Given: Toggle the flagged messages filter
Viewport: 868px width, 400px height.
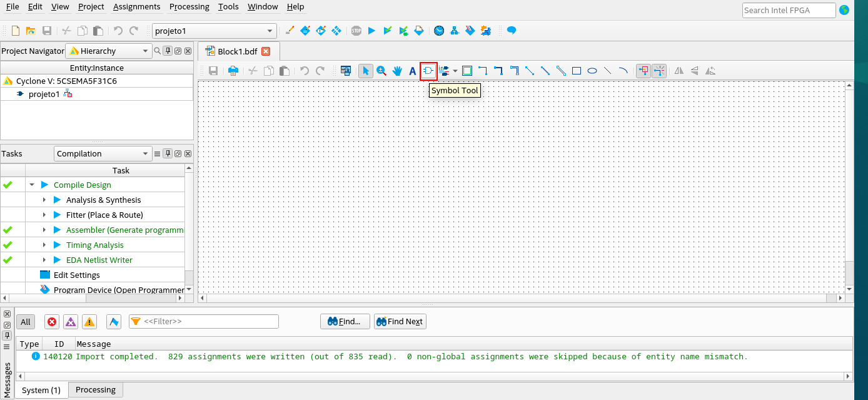Looking at the screenshot, I should (114, 322).
